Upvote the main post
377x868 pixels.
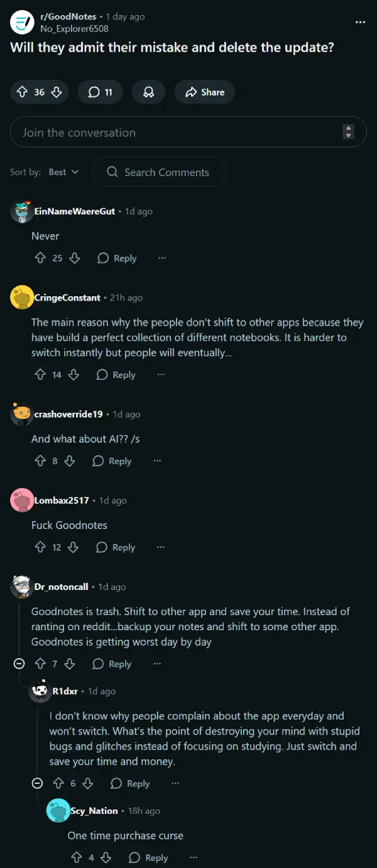pos(22,92)
